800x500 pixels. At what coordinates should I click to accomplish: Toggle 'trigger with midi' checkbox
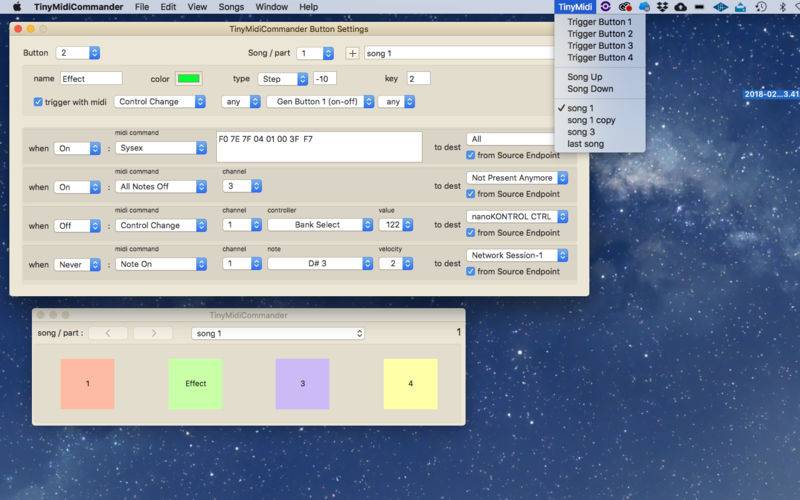click(x=38, y=102)
